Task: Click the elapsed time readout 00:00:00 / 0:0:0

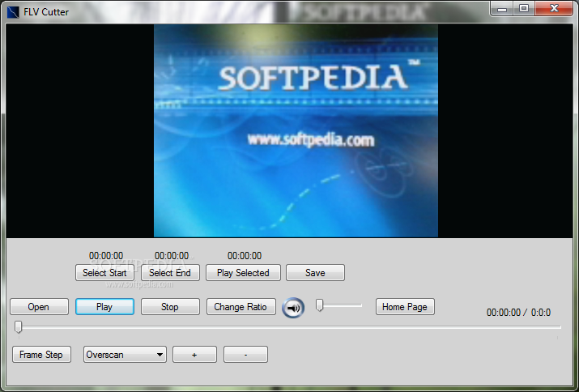Action: pos(518,313)
